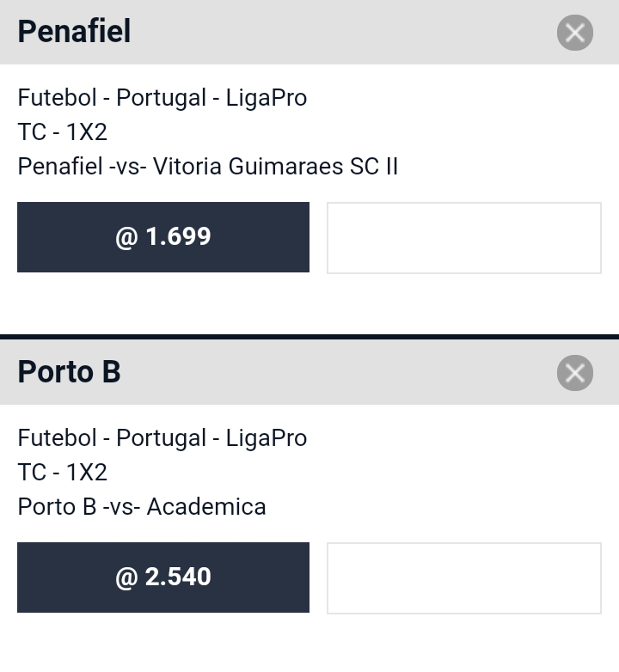Remove the Penafiel selection with its X icon
This screenshot has width=619, height=672.
click(x=575, y=33)
